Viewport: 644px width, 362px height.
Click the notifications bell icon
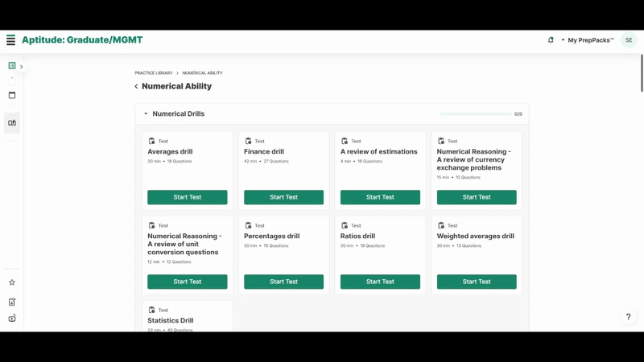(x=551, y=40)
